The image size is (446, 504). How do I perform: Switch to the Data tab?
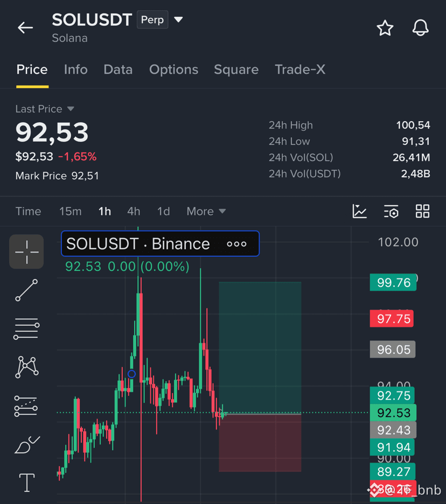pyautogui.click(x=118, y=69)
